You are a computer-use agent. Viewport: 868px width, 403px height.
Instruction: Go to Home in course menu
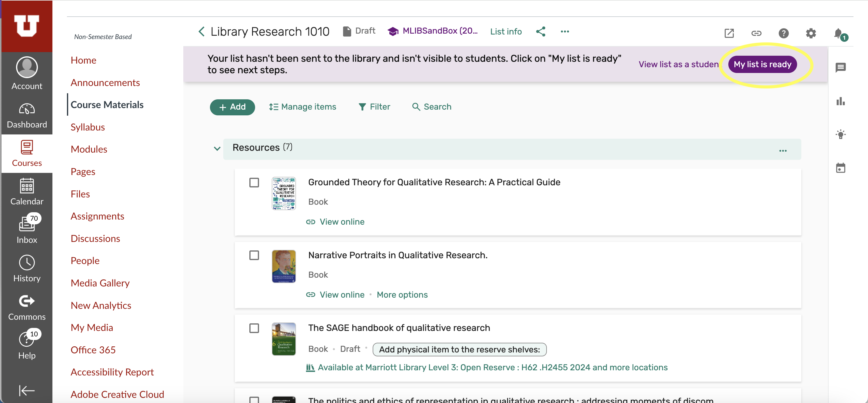[x=83, y=60]
